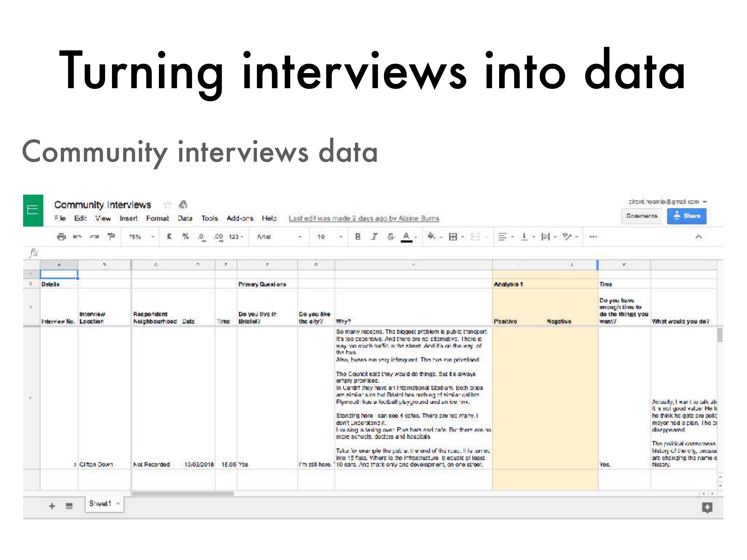The image size is (747, 560).
Task: Click the fill color bucket icon
Action: tap(431, 237)
